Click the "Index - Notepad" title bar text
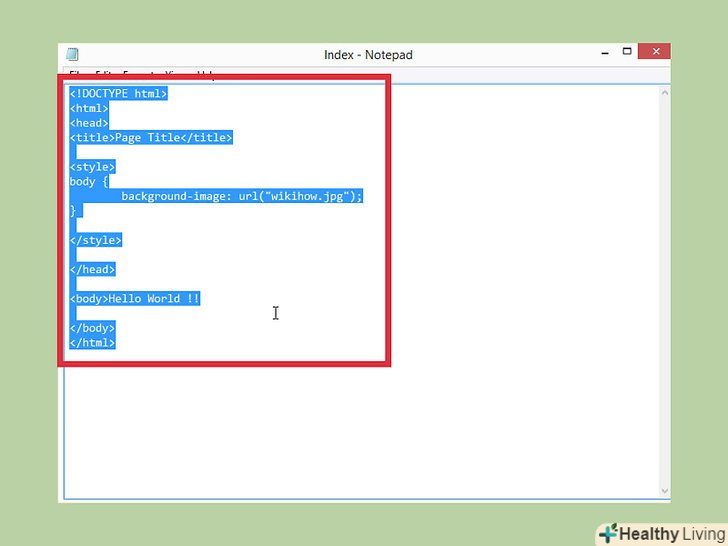The height and width of the screenshot is (546, 728). click(x=368, y=55)
